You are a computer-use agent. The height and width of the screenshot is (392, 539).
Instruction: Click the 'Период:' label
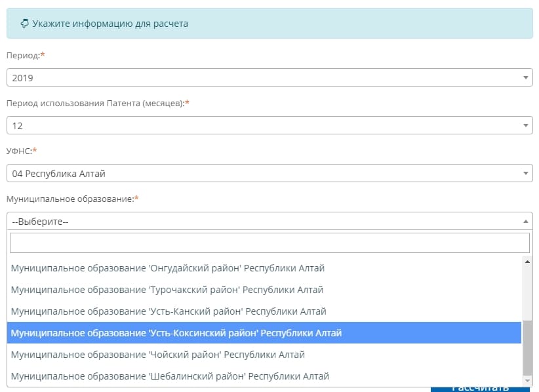[23, 55]
